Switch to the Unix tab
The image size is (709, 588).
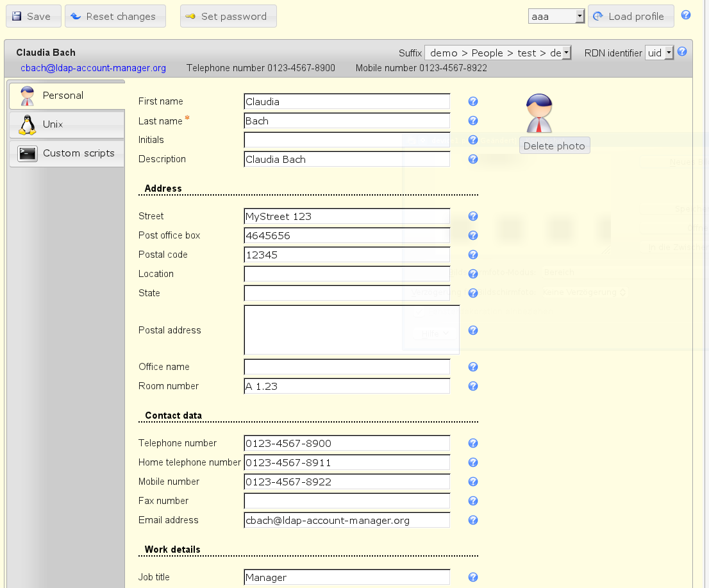pyautogui.click(x=67, y=124)
